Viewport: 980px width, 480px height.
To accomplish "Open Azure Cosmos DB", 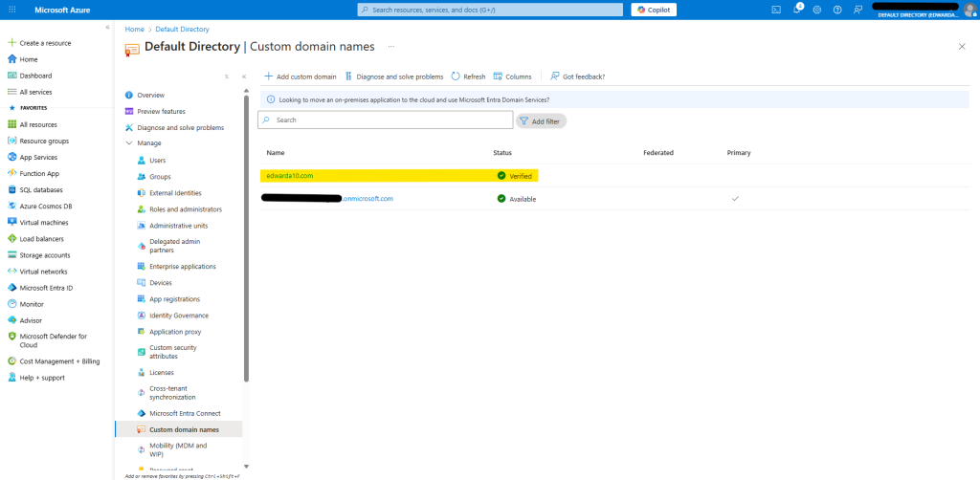I will click(39, 206).
